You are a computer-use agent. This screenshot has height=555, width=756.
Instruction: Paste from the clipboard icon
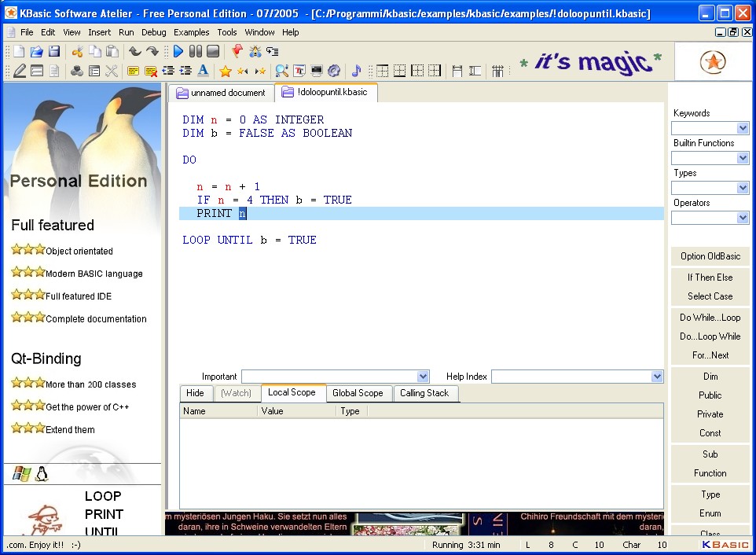tap(112, 52)
